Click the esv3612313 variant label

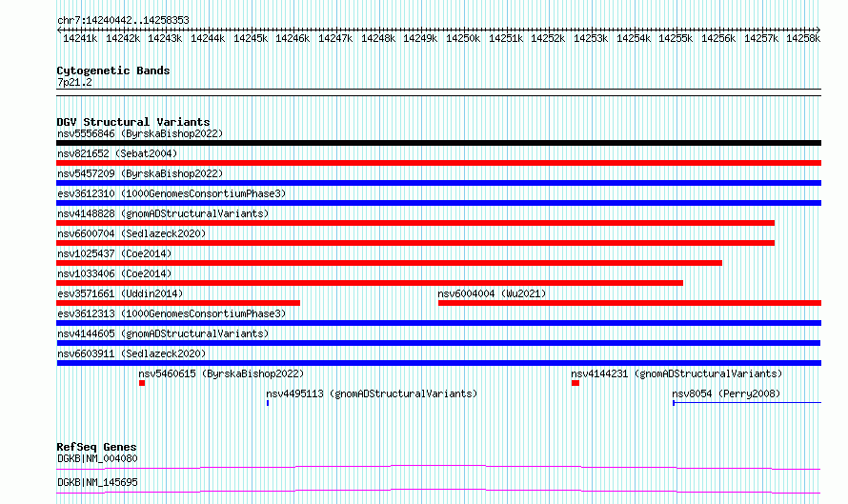point(172,313)
